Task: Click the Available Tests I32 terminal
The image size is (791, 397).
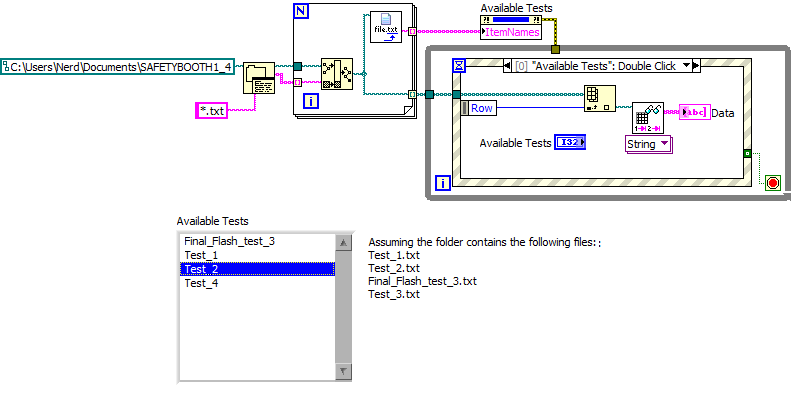Action: click(570, 143)
